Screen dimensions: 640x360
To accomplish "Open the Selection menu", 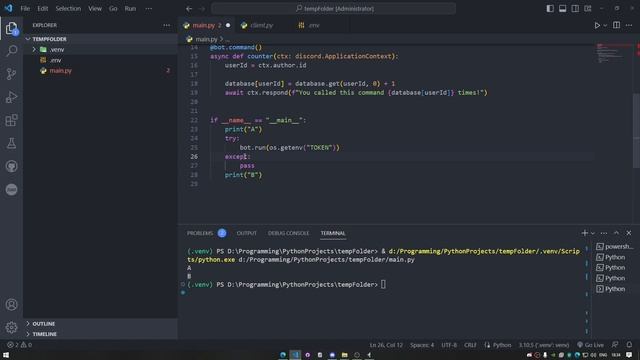I will (x=68, y=9).
